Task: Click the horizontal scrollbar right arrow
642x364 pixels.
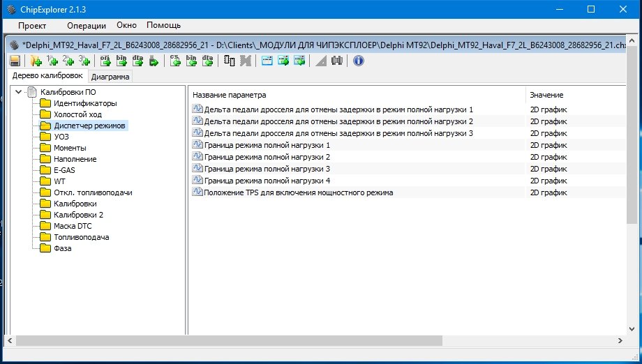Action: click(x=620, y=340)
